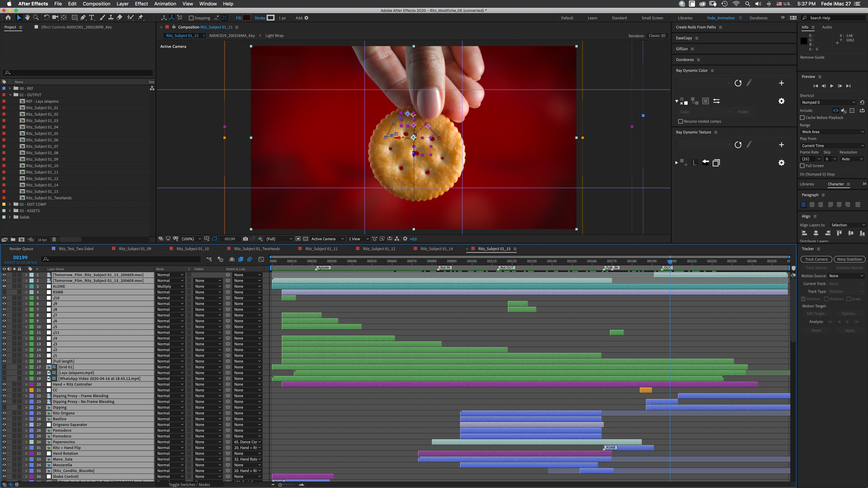Switch to the Render Queue tab
The image size is (868, 488).
pos(21,249)
